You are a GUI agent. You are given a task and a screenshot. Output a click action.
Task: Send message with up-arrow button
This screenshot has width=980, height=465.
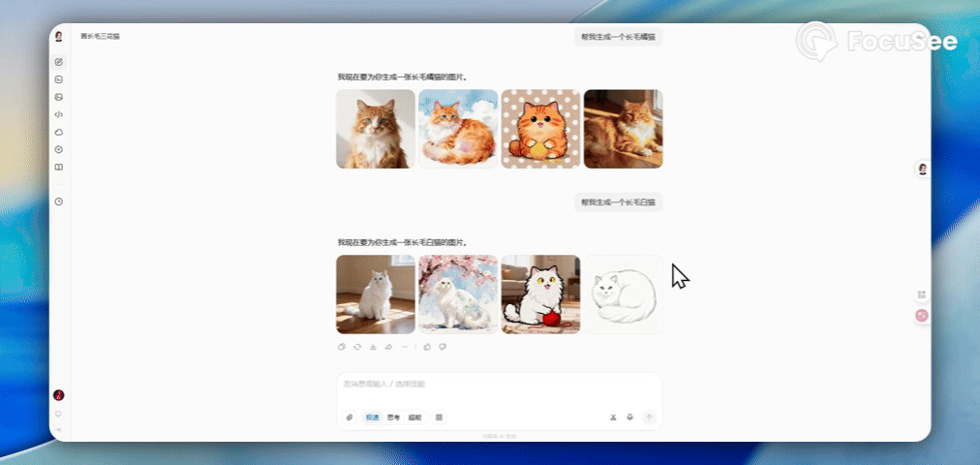[650, 418]
